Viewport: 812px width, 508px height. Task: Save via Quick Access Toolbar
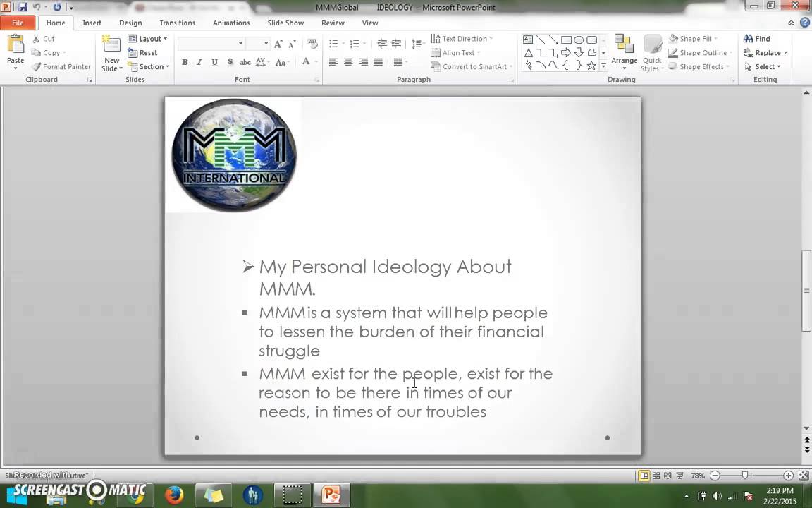point(23,7)
